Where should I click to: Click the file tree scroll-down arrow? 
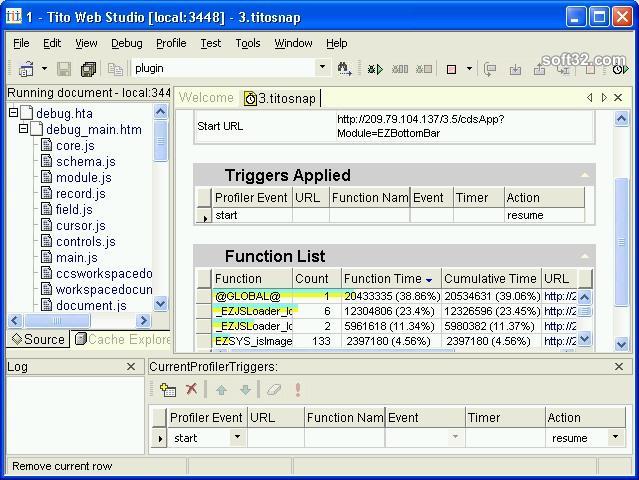click(161, 304)
